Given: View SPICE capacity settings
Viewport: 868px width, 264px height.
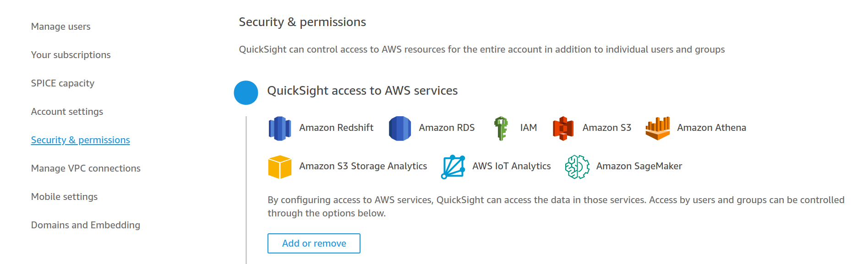Looking at the screenshot, I should coord(62,83).
